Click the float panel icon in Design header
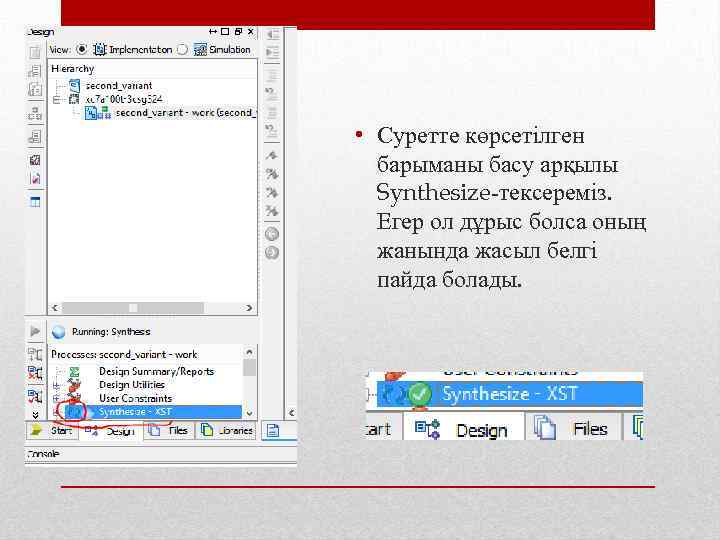The height and width of the screenshot is (540, 720). pyautogui.click(x=213, y=31)
